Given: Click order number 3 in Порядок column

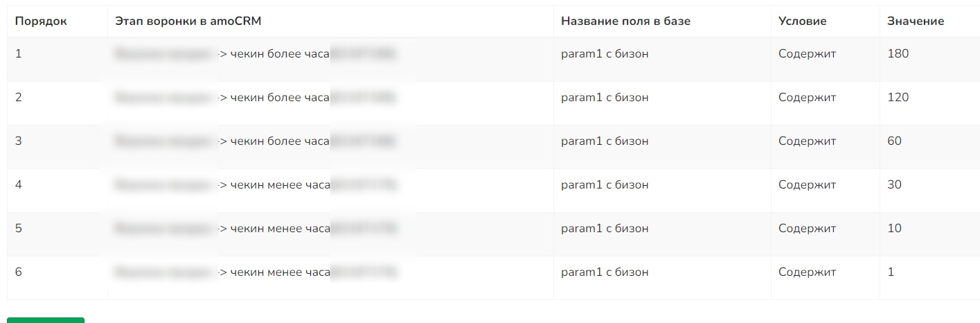Looking at the screenshot, I should (19, 141).
